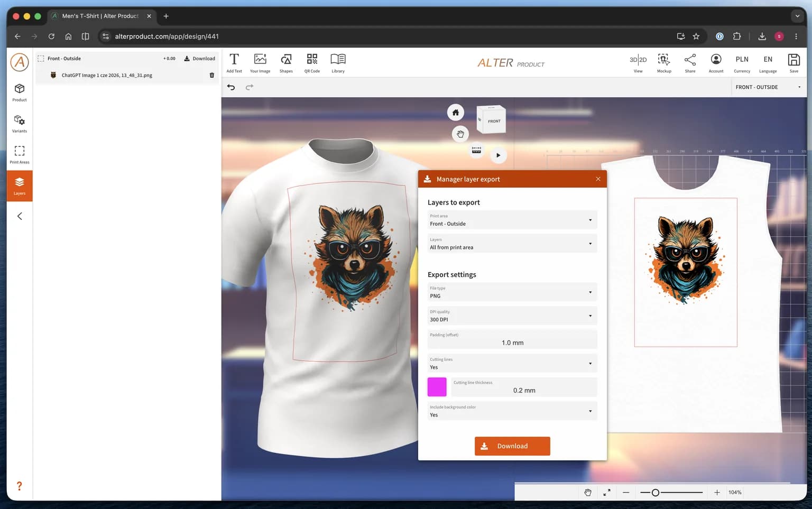Open the Library
The height and width of the screenshot is (509, 812).
338,62
